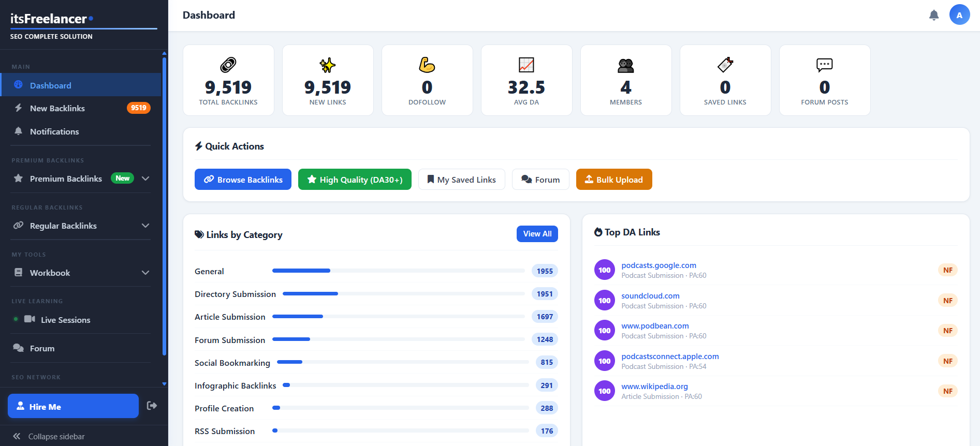Open the user avatar menu labeled A
The image size is (980, 446).
point(959,15)
